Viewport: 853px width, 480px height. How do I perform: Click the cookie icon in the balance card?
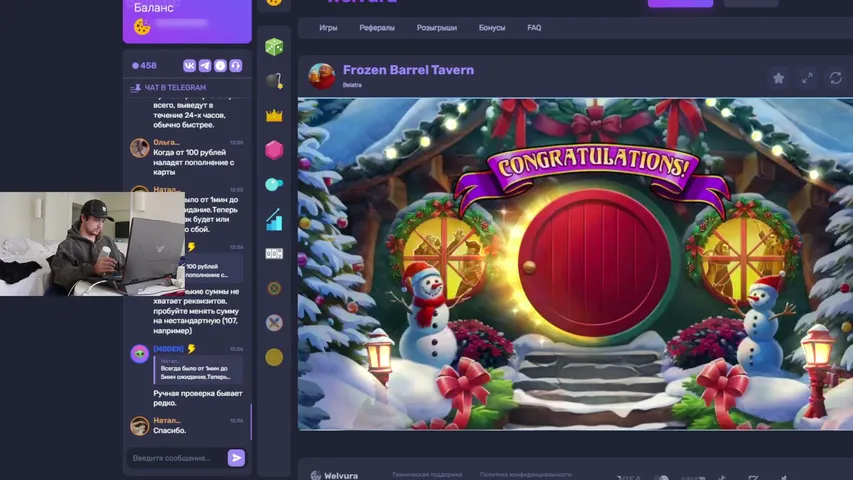tap(142, 26)
